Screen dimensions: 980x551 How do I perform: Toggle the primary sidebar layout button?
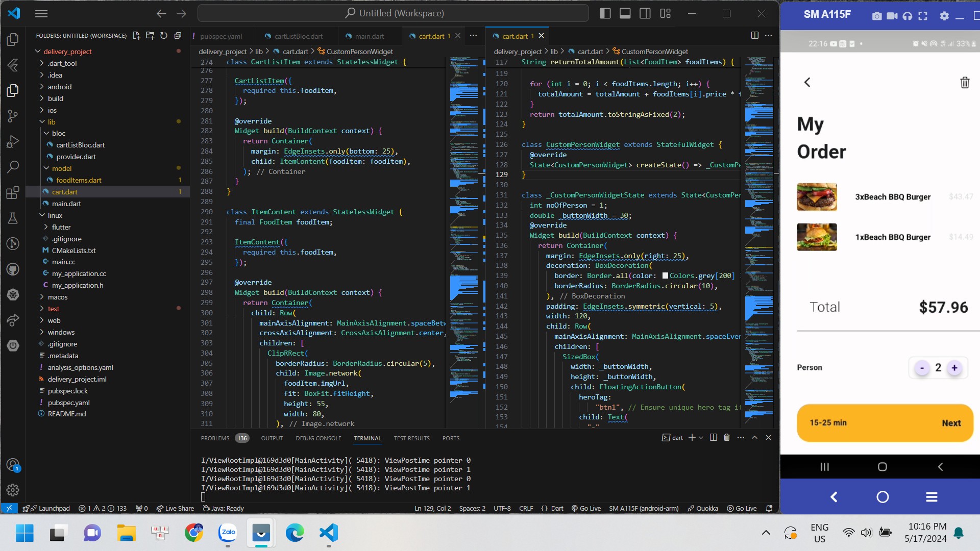[605, 14]
